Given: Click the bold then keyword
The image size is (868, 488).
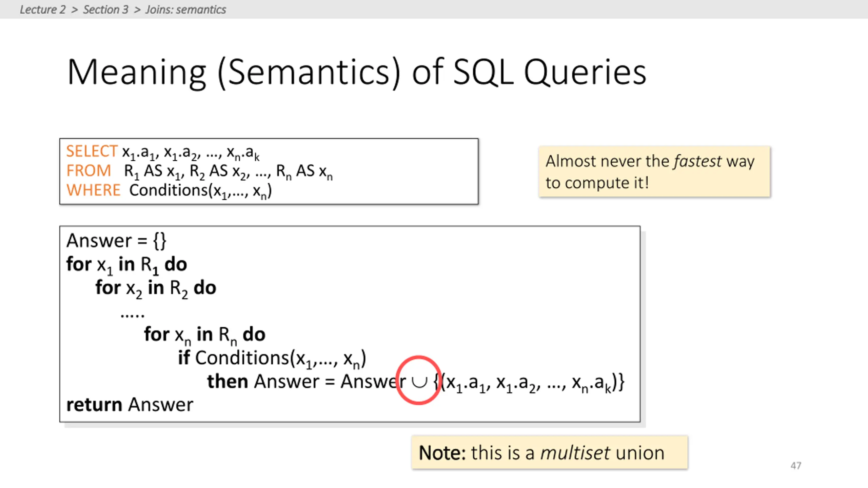Looking at the screenshot, I should pos(228,381).
